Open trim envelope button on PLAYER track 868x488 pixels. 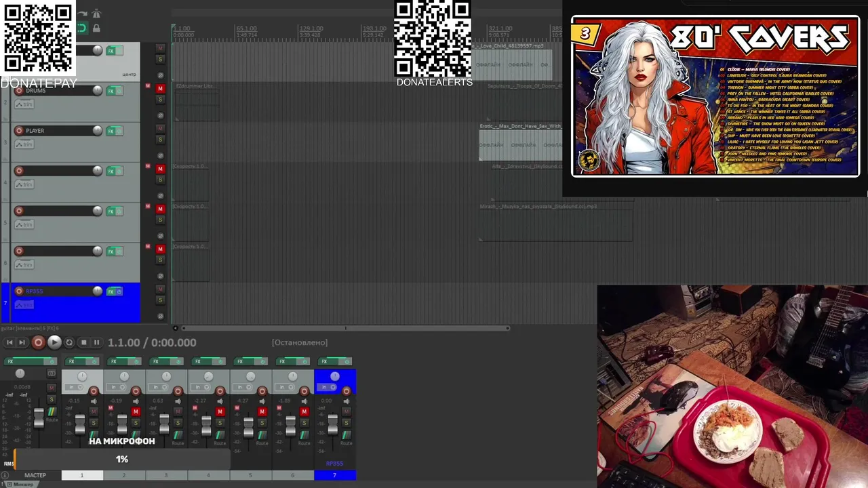(x=24, y=144)
